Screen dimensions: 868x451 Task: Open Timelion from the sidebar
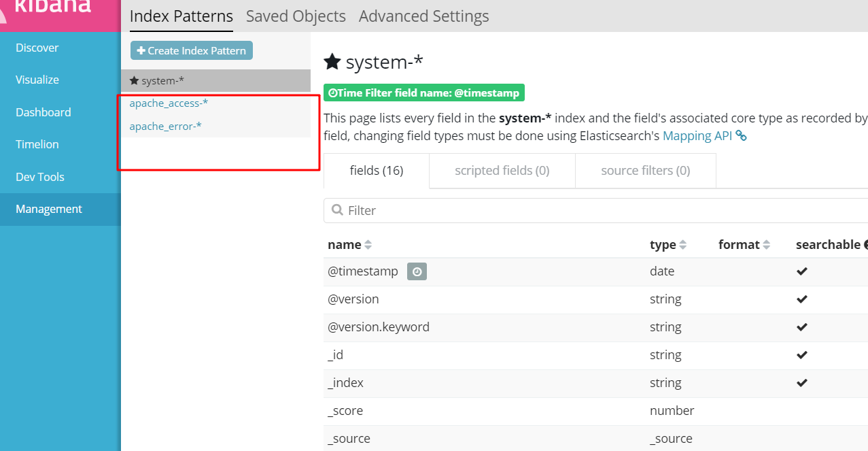37,144
